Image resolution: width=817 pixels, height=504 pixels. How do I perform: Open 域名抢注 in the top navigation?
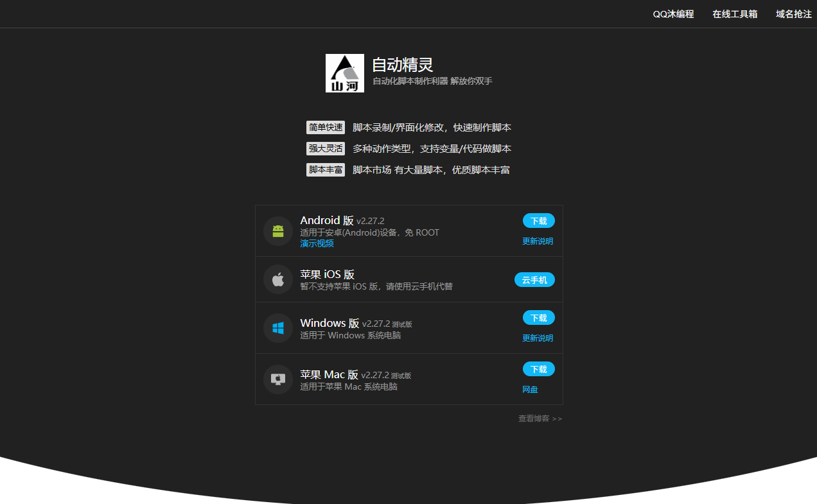tap(794, 14)
